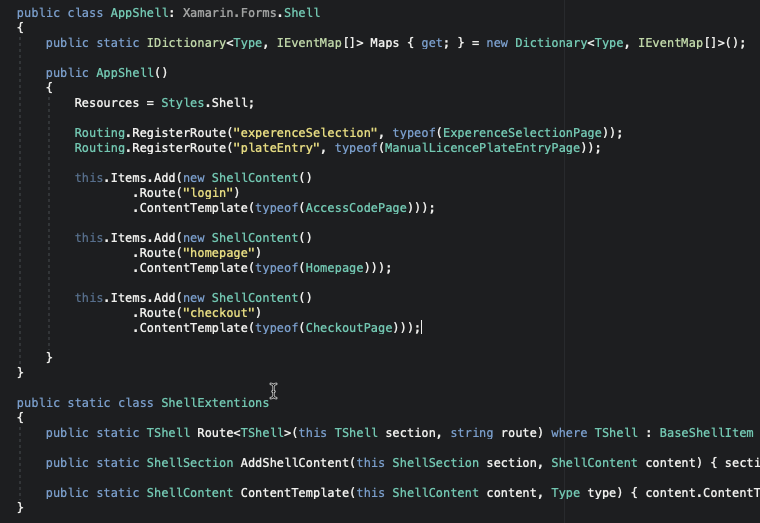Click the "experenceSelection" route string
The width and height of the screenshot is (760, 523).
coord(305,133)
